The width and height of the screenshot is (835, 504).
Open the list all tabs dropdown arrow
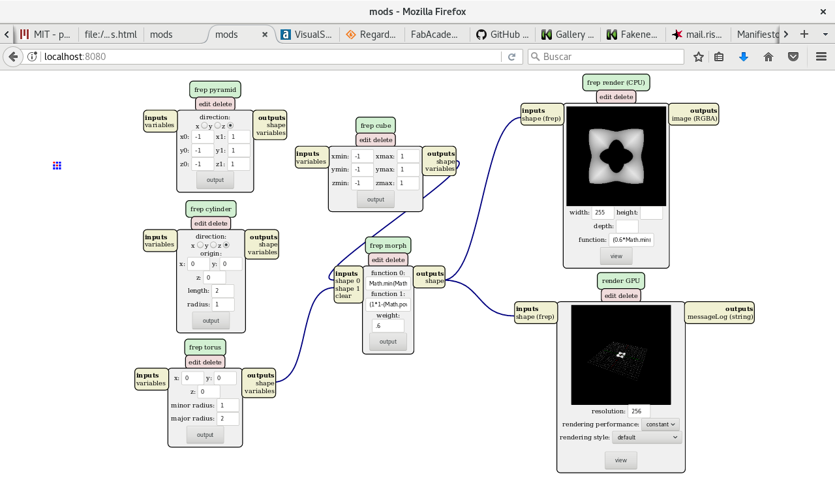[825, 34]
